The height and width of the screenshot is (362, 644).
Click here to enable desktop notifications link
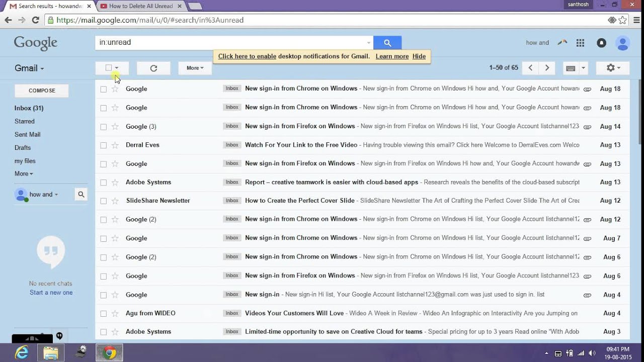[247, 56]
